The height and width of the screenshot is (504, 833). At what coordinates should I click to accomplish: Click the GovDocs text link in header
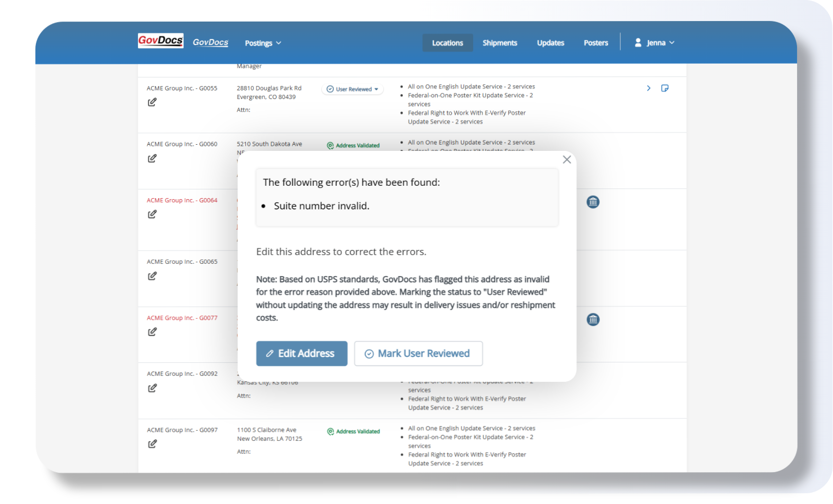coord(210,43)
